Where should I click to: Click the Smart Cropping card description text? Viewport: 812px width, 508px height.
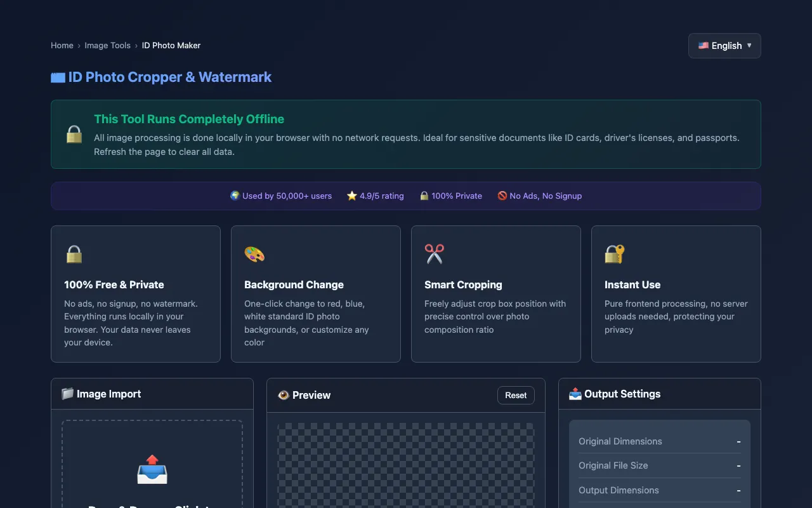[x=495, y=317]
